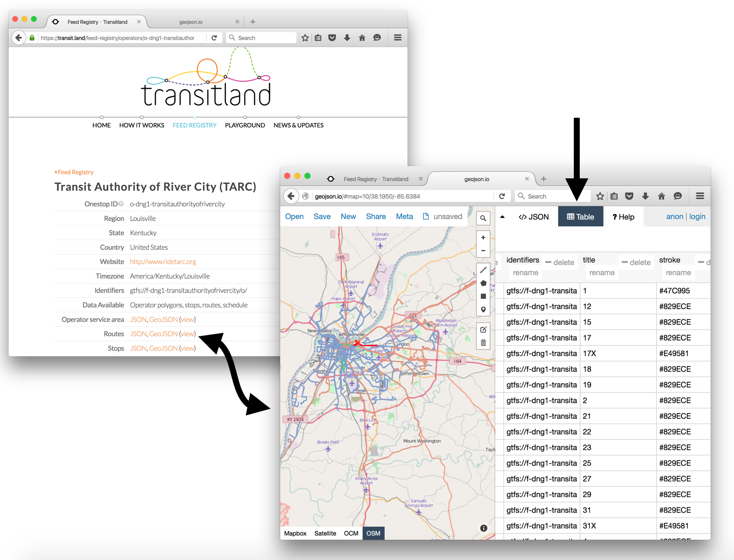Select the Satellite base layer
The height and width of the screenshot is (560, 734).
(325, 533)
